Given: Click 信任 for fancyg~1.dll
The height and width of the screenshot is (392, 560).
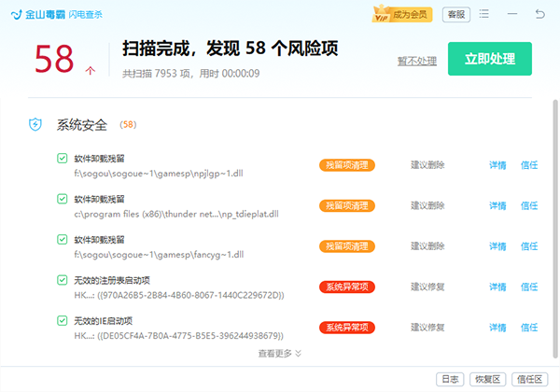Looking at the screenshot, I should [529, 246].
